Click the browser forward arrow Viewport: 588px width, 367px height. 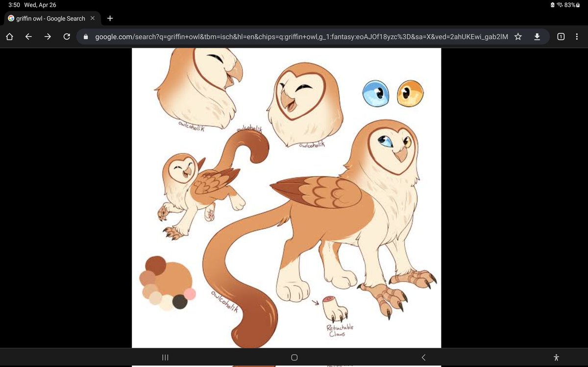(48, 37)
